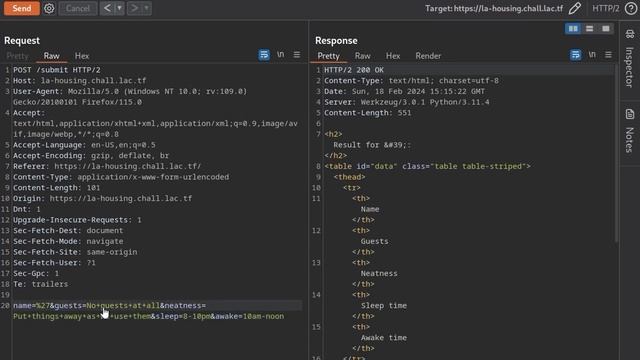Viewport: 640px width, 360px height.
Task: Click the Awake time table header text
Action: (384, 338)
